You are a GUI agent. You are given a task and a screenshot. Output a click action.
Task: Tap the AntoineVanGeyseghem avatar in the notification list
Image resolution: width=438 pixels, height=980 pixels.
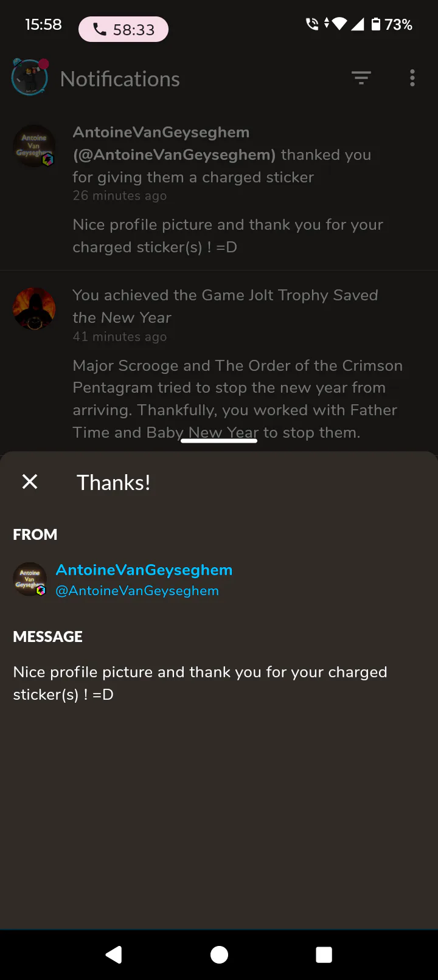34,147
